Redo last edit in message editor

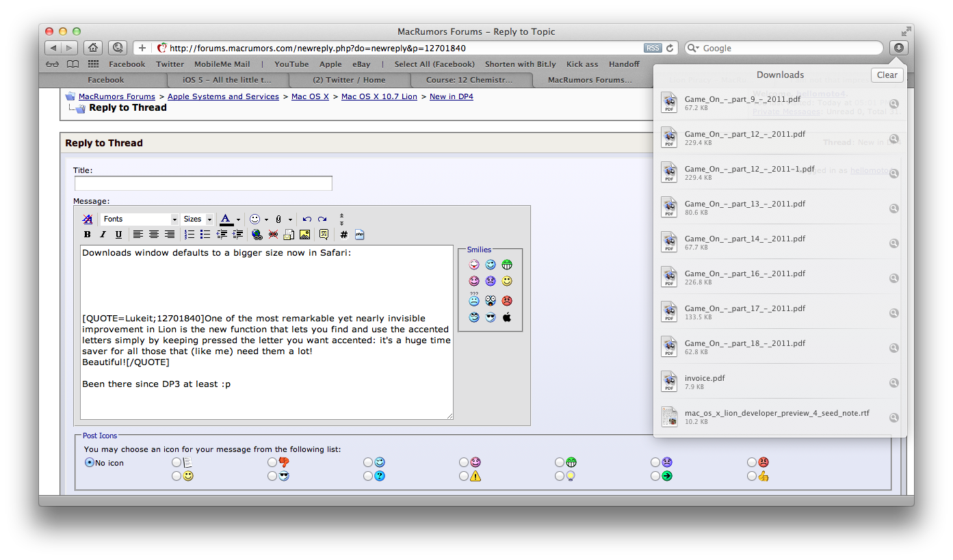pos(322,219)
